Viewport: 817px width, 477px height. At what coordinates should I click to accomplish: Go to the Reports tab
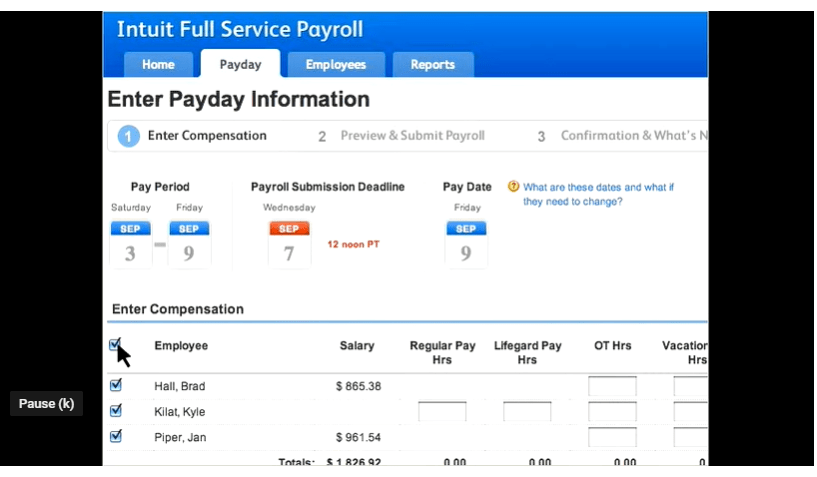[x=433, y=65]
